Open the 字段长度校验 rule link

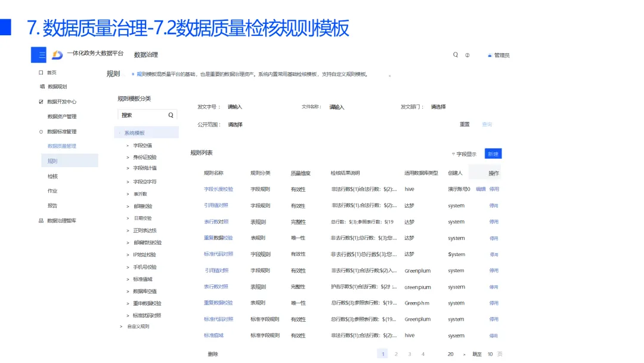(218, 189)
